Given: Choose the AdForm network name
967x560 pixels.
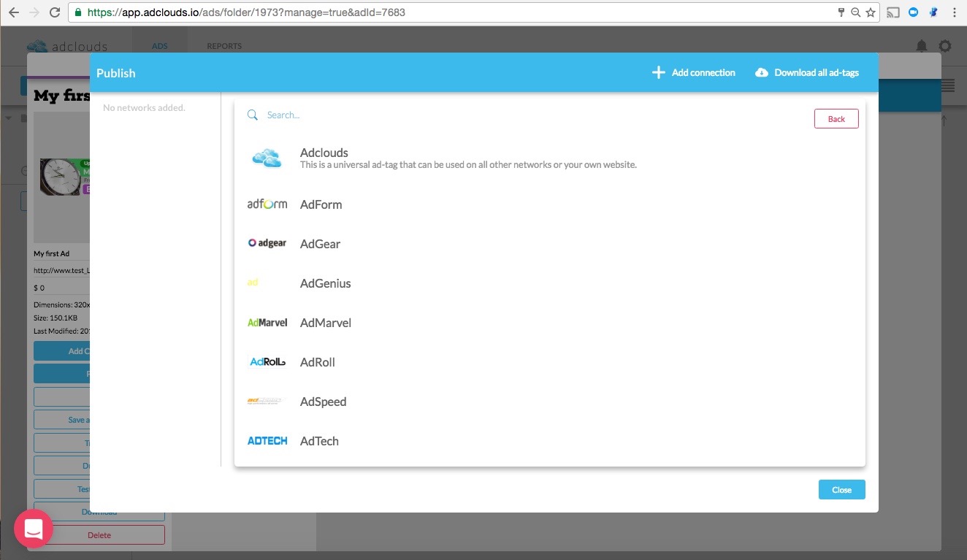Looking at the screenshot, I should [x=321, y=204].
